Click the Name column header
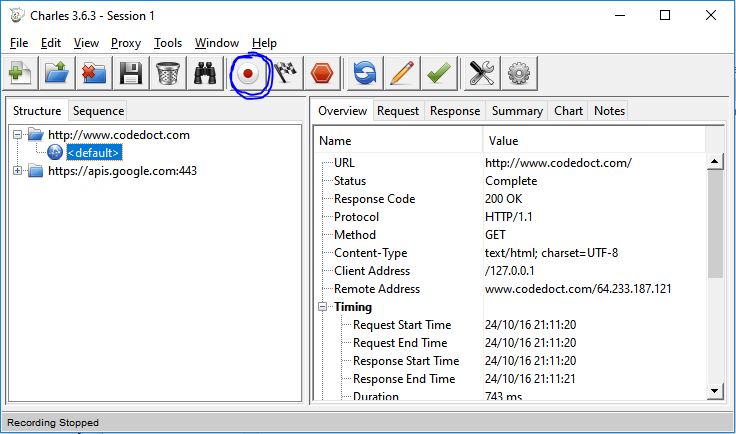Screen dimensions: 736x434 (x=399, y=141)
